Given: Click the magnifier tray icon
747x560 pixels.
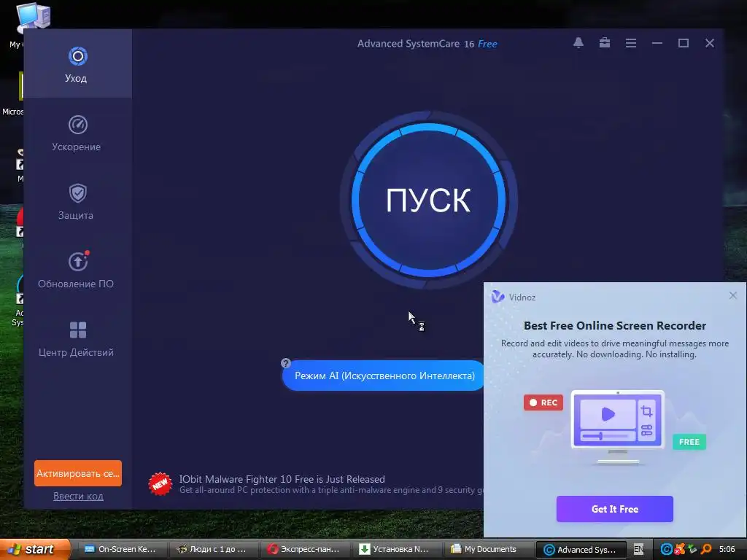Looking at the screenshot, I should [706, 549].
